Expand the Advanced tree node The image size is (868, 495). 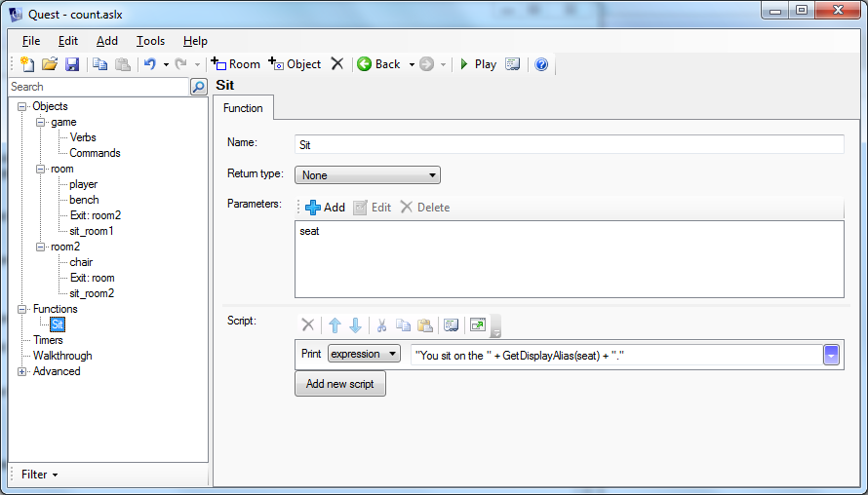tap(22, 371)
